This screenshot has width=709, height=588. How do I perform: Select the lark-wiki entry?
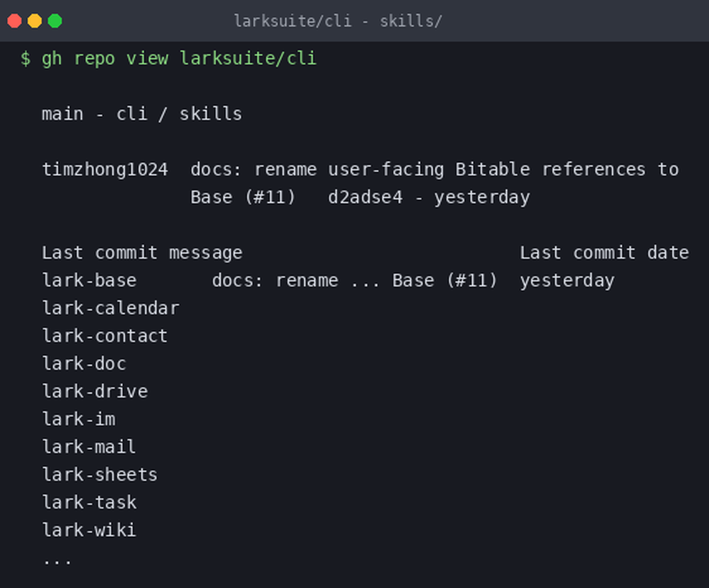(89, 530)
